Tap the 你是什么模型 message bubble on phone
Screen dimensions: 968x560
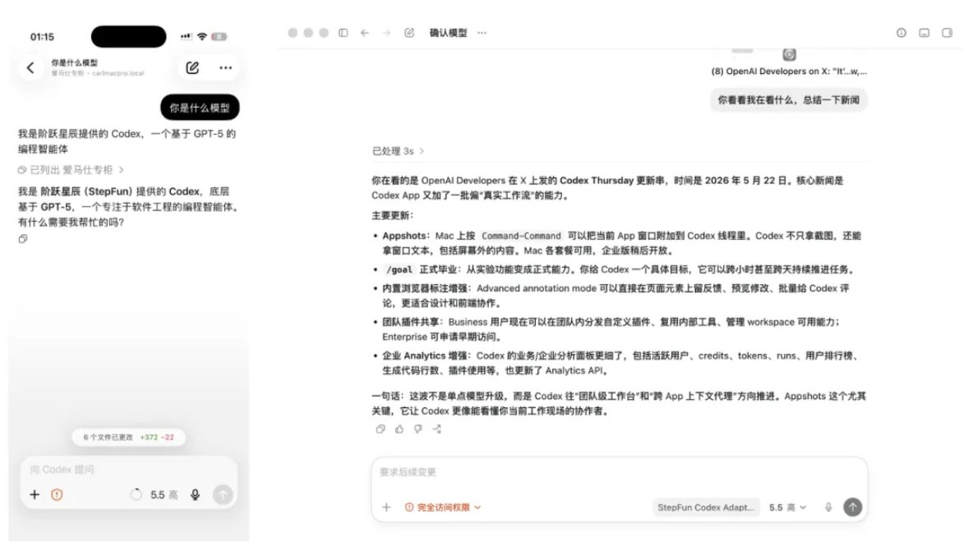(200, 108)
